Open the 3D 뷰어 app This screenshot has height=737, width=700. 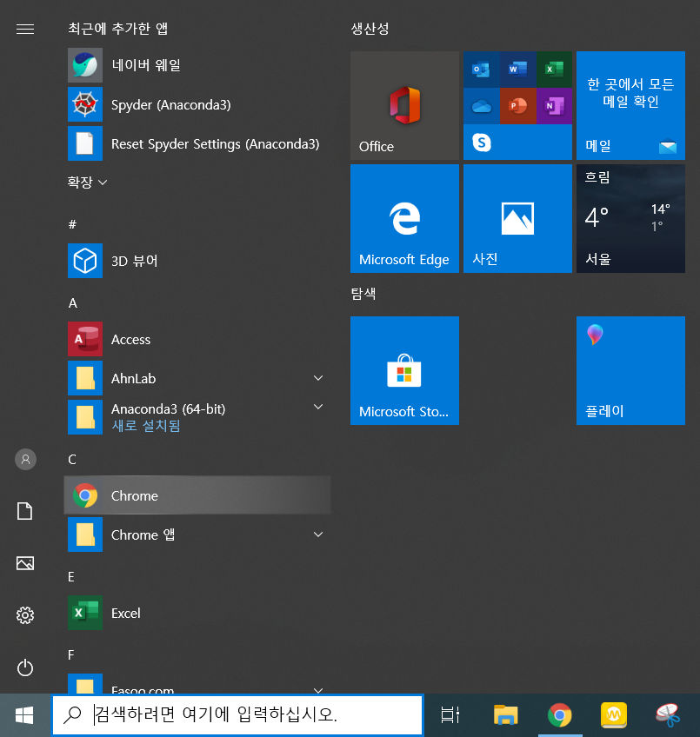point(197,261)
